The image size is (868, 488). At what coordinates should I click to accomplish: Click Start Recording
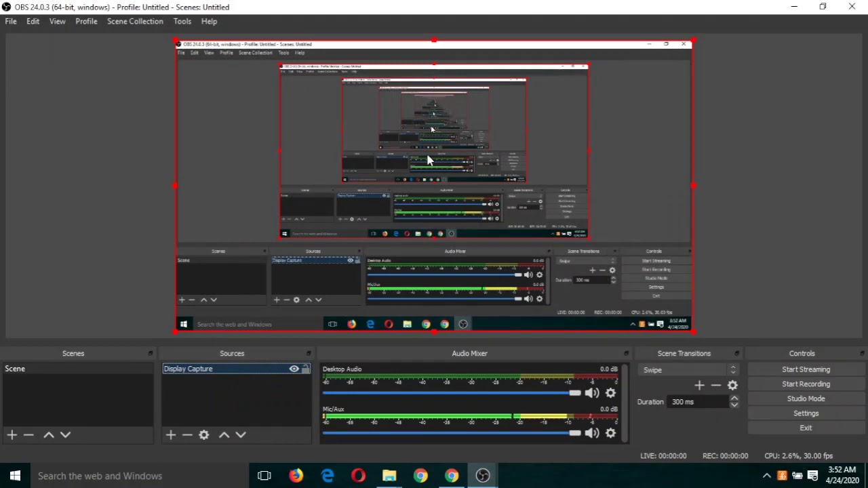click(806, 384)
